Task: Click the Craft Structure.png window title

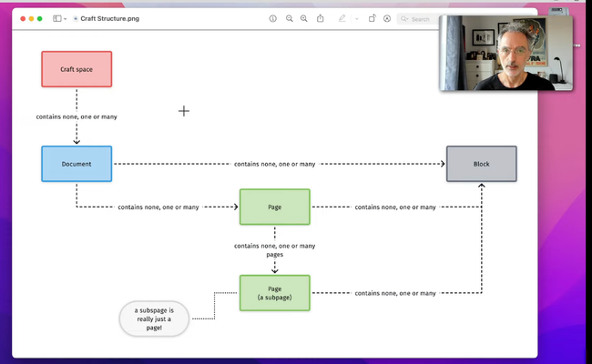Action: pyautogui.click(x=107, y=18)
